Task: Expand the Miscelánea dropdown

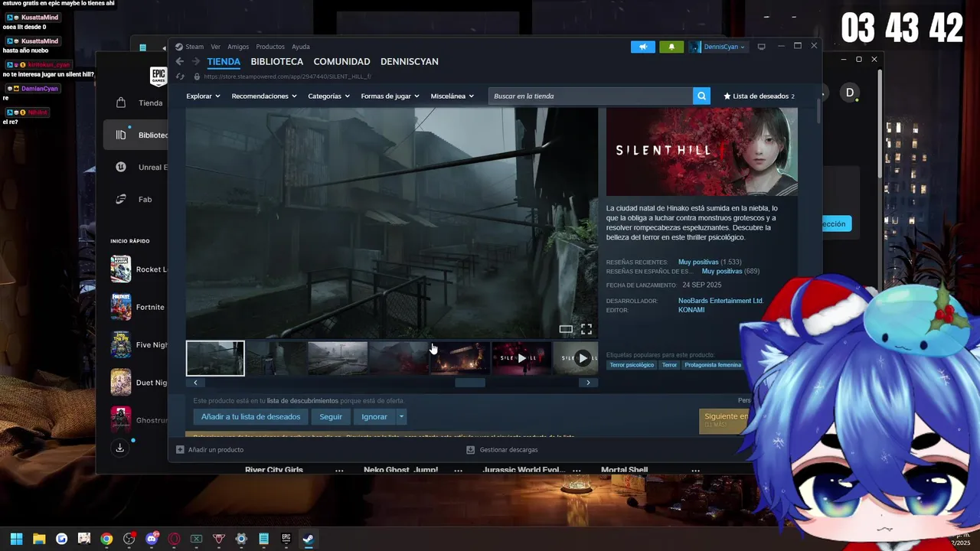Action: coord(452,96)
